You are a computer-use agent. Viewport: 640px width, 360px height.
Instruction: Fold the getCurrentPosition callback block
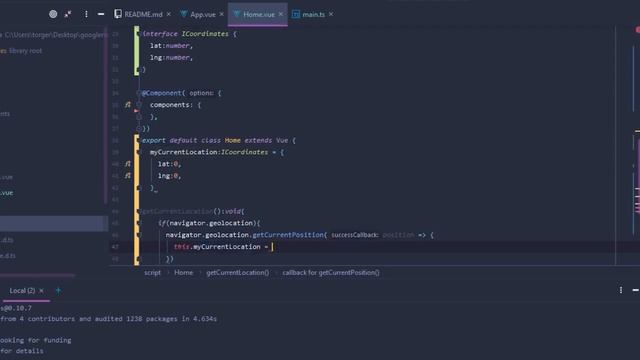(139, 235)
